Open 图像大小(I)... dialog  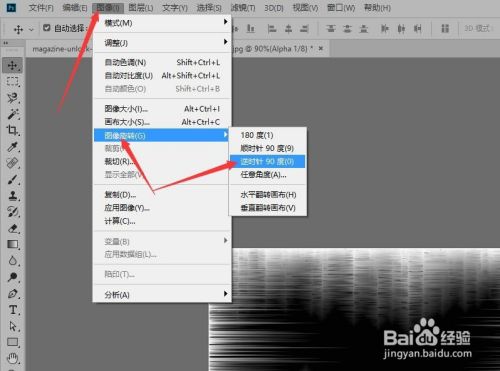pos(162,109)
